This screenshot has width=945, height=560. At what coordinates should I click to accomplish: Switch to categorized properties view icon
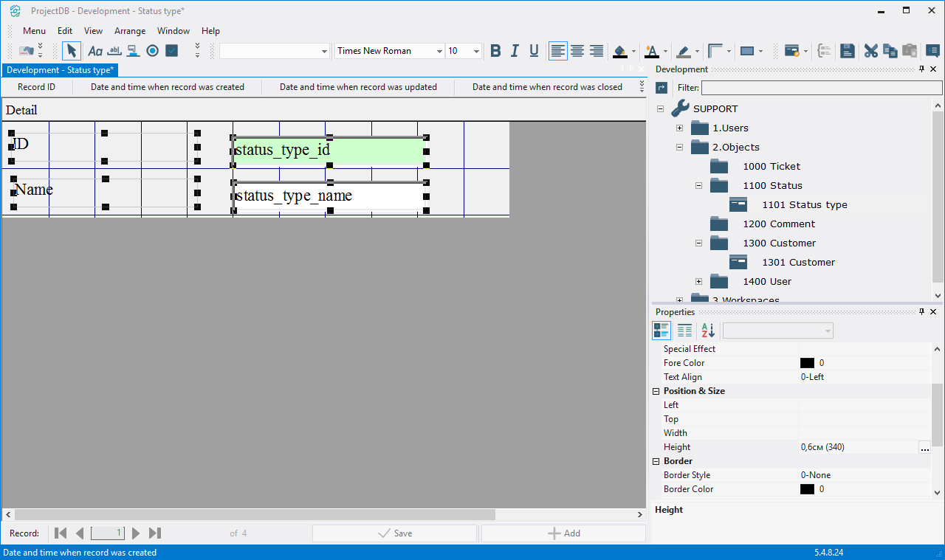click(661, 331)
